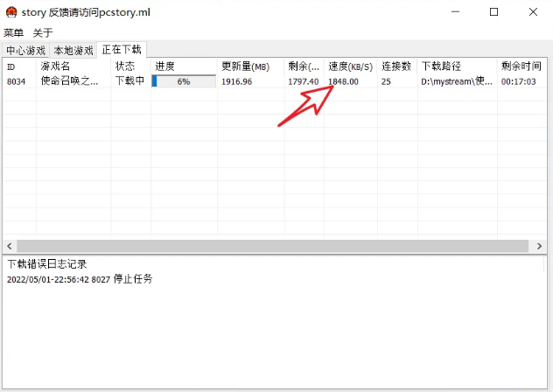
Task: Click the 速度(KB/S) column header
Action: point(350,66)
